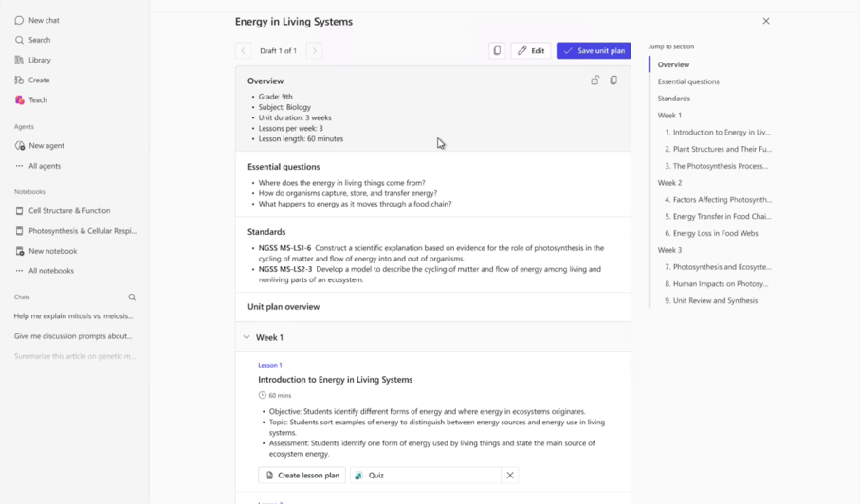
Task: Click the 'Draft 1 of 1' indicator
Action: (278, 50)
